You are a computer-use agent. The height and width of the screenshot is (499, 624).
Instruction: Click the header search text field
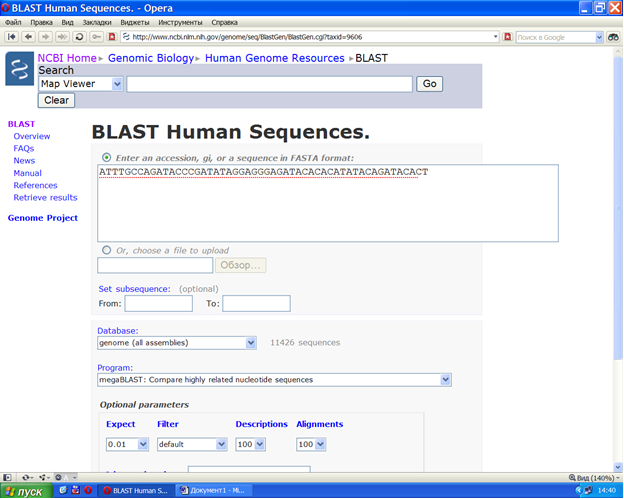point(269,84)
